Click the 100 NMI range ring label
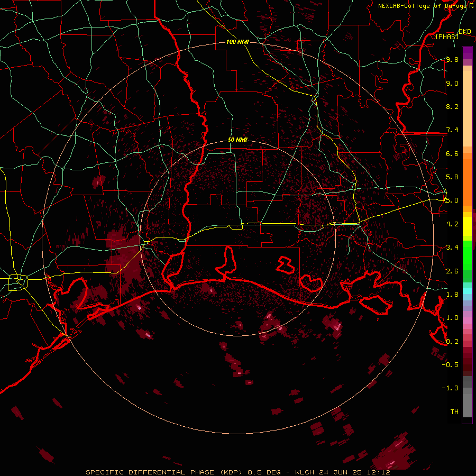Image resolution: width=476 pixels, height=476 pixels. (237, 42)
